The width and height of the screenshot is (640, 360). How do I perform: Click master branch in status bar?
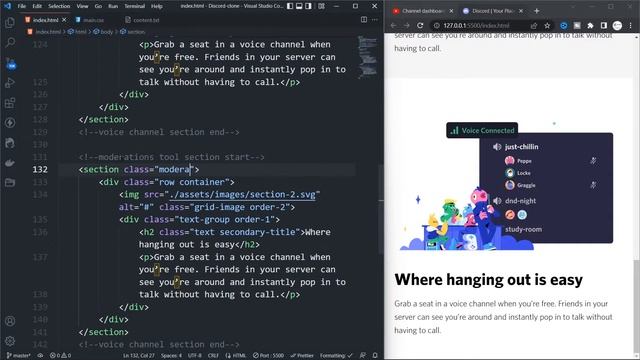pyautogui.click(x=19, y=356)
